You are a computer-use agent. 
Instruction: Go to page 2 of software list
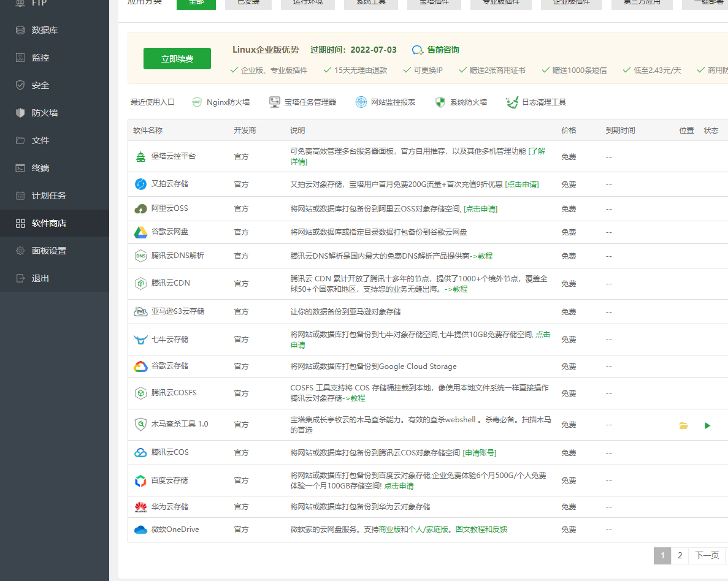click(680, 555)
